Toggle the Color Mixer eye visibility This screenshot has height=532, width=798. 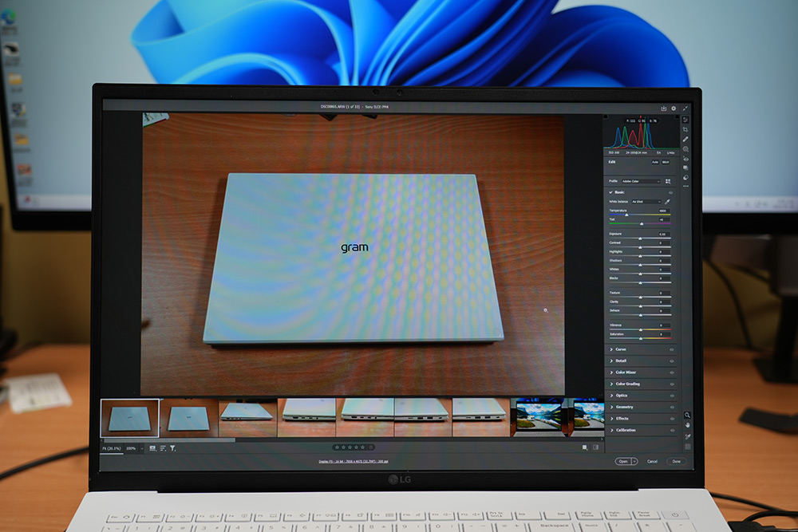click(672, 372)
